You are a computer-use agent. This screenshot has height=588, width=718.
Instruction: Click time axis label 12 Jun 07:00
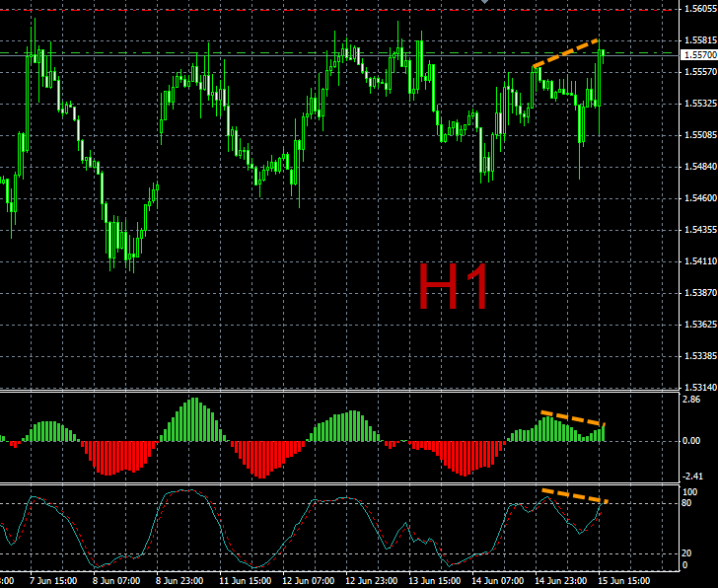click(x=308, y=581)
